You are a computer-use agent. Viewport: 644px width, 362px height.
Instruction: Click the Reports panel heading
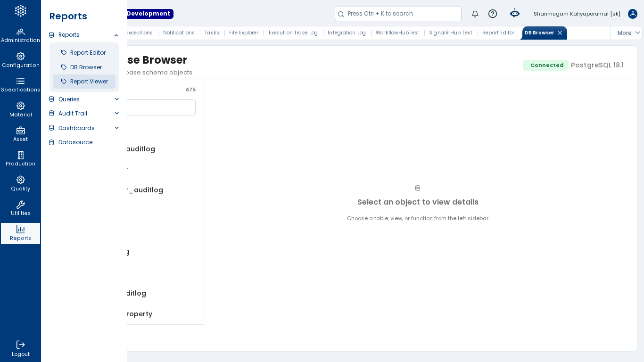point(68,16)
